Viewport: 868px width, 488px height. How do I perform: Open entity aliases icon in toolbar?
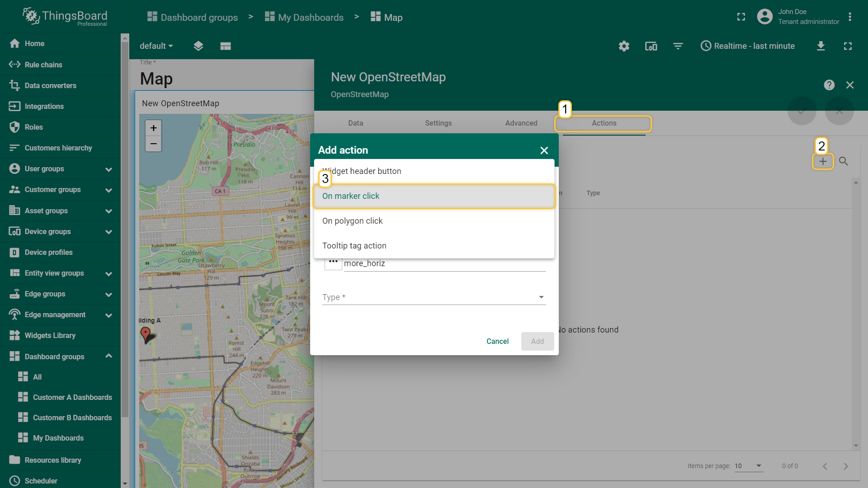pos(651,46)
